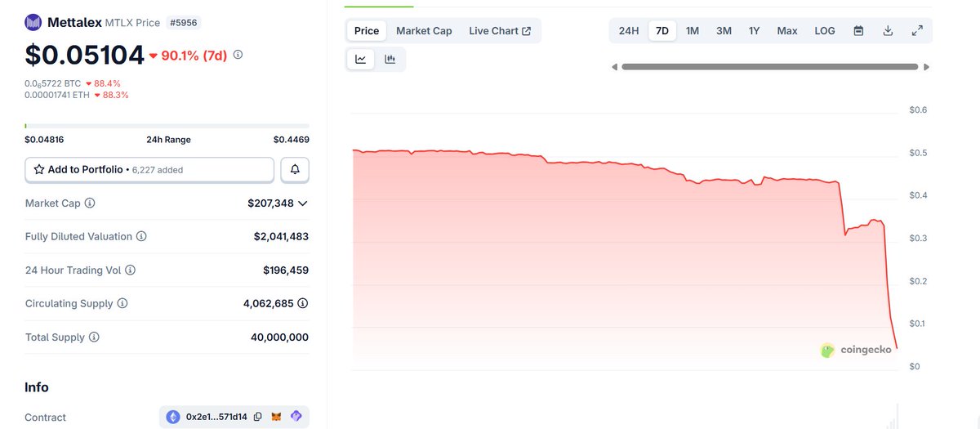Select the Max time range

point(787,31)
